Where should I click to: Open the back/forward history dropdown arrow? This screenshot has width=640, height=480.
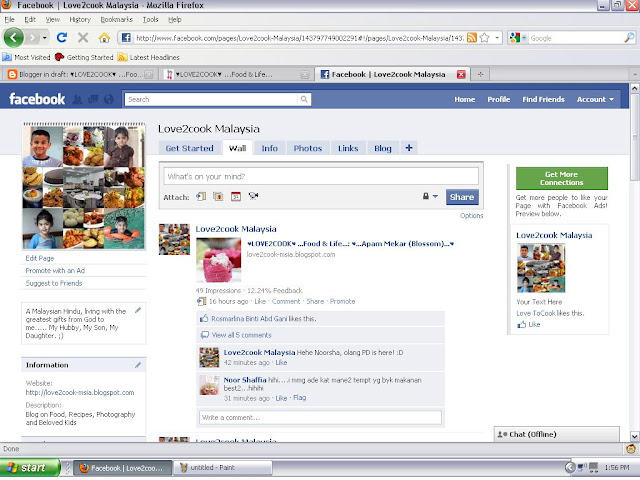[44, 38]
